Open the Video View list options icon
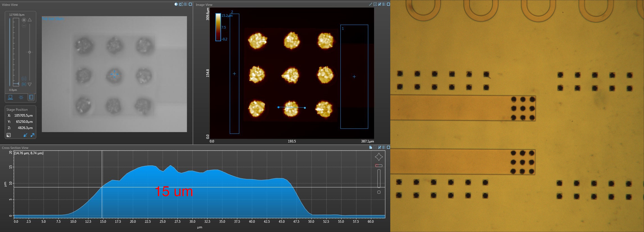Screen dimensions: 644x232 186,4
